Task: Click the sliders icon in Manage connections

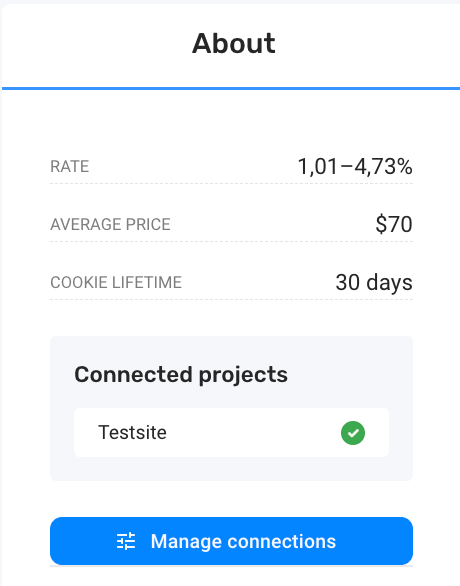Action: pos(126,541)
